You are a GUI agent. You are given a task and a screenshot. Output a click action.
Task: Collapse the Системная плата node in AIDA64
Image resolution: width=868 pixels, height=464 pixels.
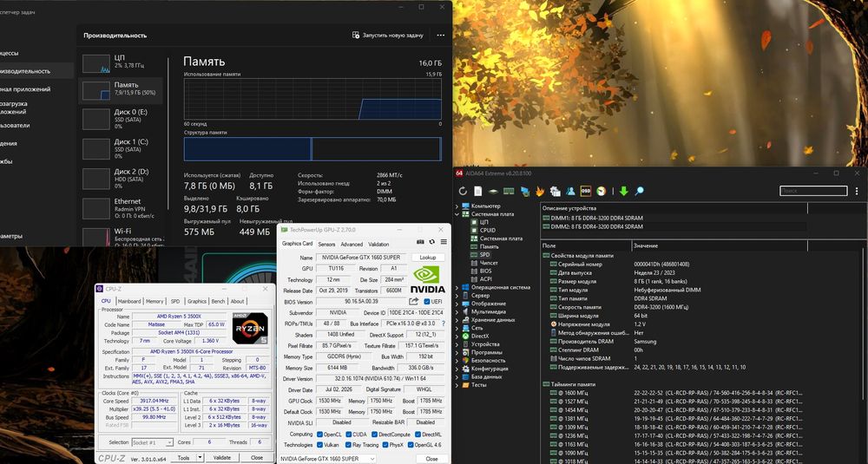pos(457,214)
